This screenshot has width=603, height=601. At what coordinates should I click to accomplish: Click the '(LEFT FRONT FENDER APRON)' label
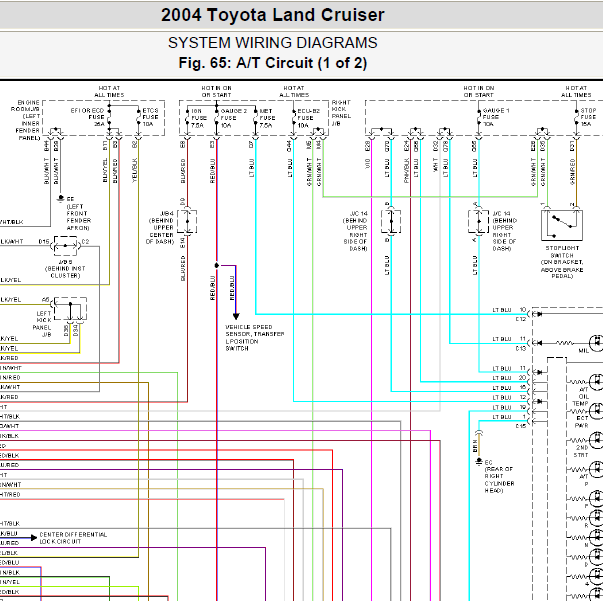click(x=78, y=217)
